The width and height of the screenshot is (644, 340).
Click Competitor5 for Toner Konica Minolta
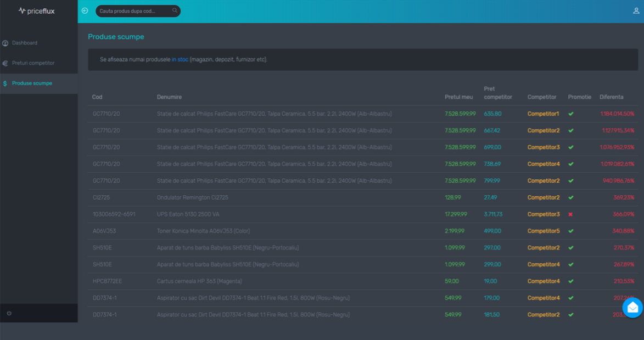coord(543,231)
